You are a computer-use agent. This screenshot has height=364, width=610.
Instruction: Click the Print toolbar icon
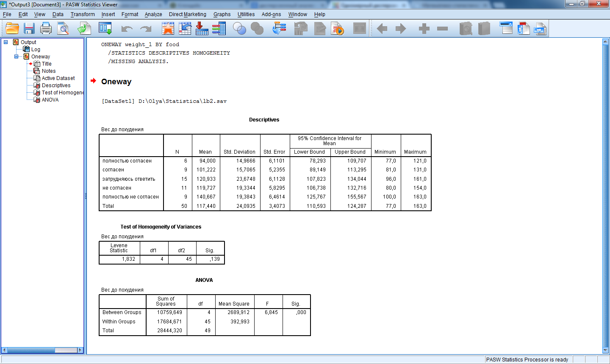pos(46,29)
